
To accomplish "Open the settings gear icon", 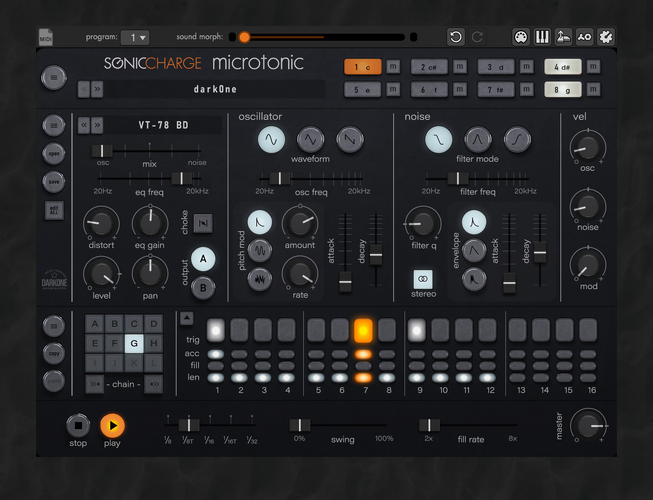I will (x=606, y=37).
